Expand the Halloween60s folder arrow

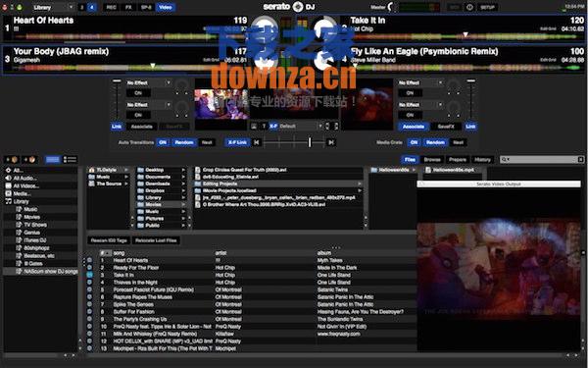point(414,170)
